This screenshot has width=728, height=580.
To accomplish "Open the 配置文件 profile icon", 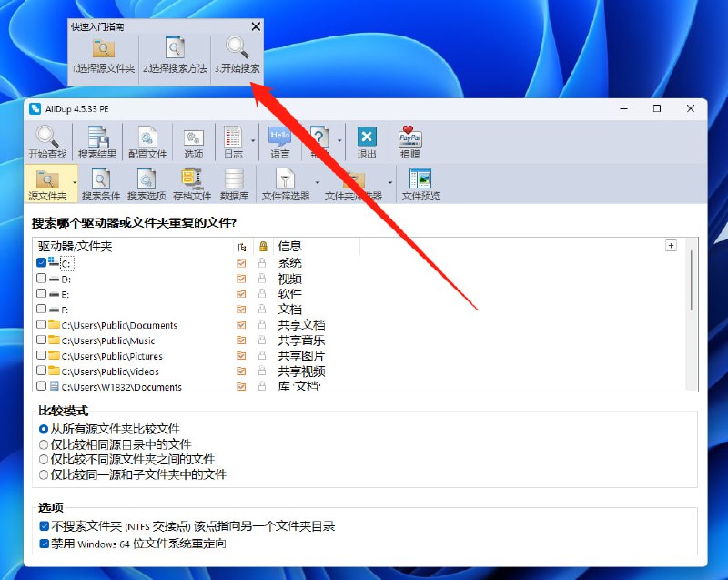I will [147, 139].
